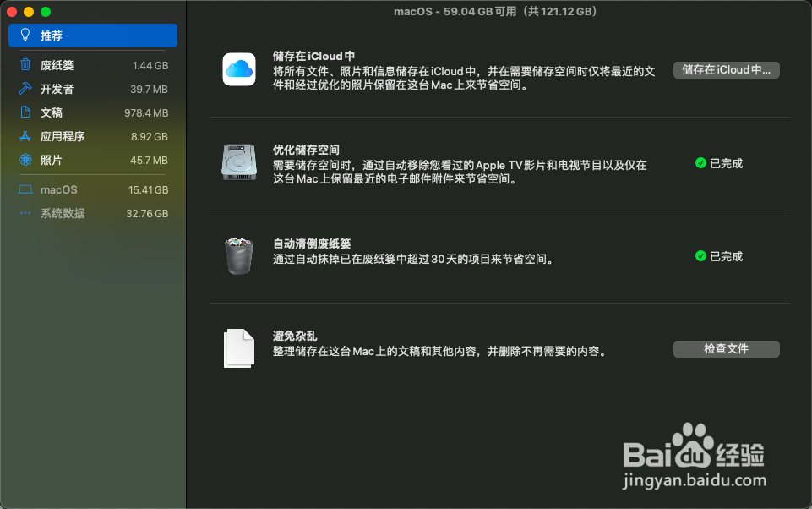Click green checkmark beside 自动清倒废纸篓 已完成
Screen dimensions: 812x509
[700, 256]
